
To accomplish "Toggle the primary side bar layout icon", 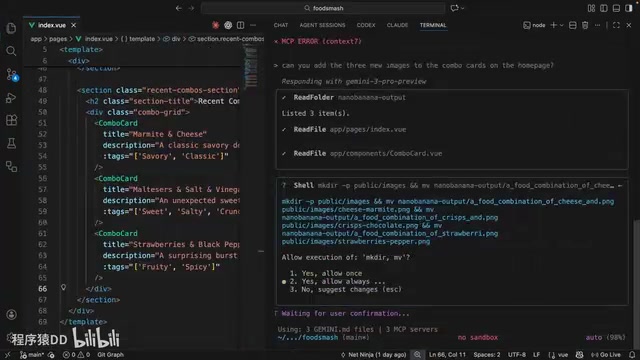I will (604, 8).
